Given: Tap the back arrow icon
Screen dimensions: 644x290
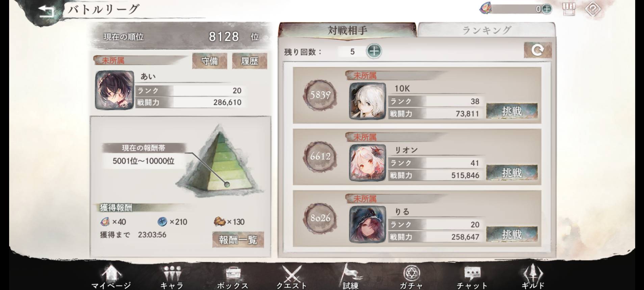Looking at the screenshot, I should (47, 11).
